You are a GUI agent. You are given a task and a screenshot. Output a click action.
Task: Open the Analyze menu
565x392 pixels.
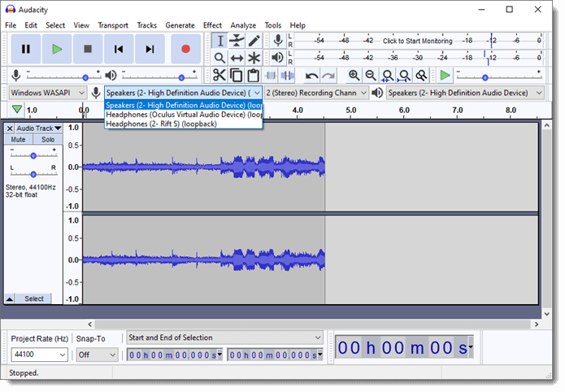click(x=243, y=25)
